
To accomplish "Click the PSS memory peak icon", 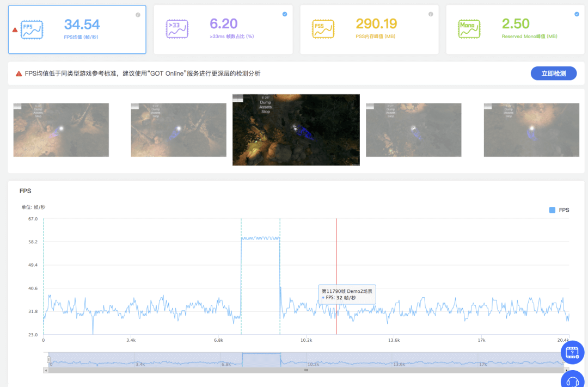I will [x=323, y=29].
